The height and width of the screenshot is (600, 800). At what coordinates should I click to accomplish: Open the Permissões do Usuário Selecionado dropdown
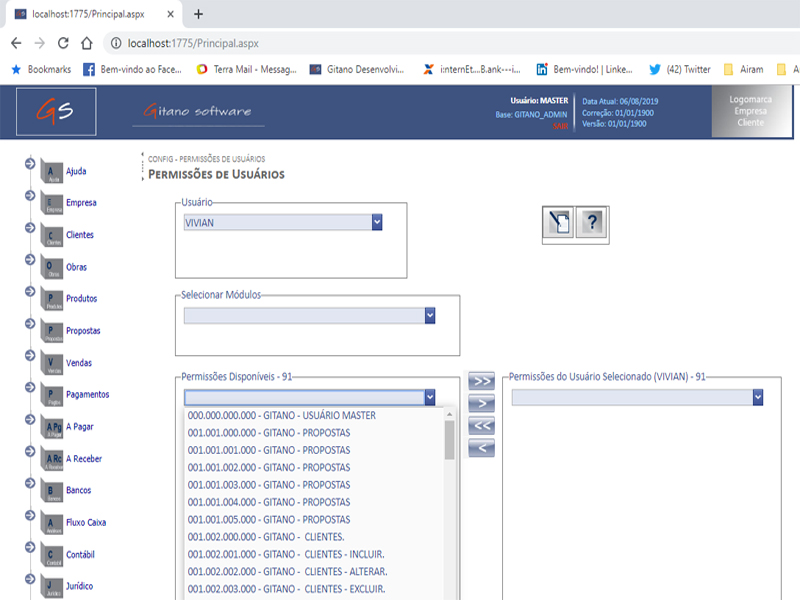coord(637,398)
